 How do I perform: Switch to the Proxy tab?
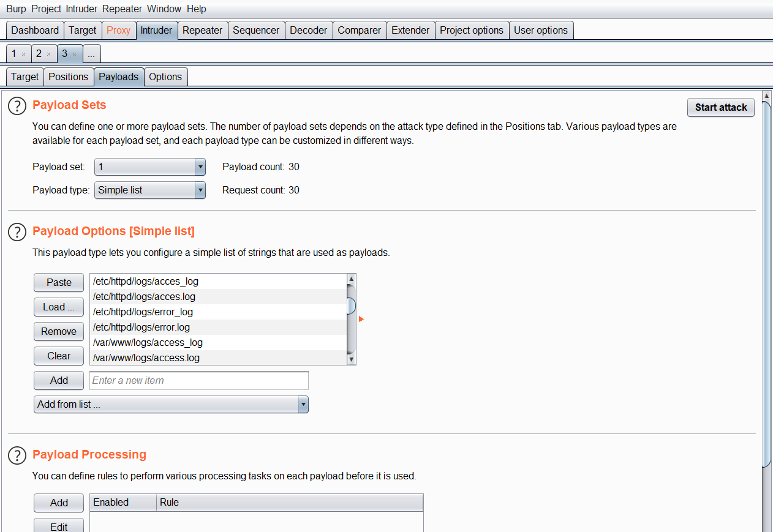[118, 30]
